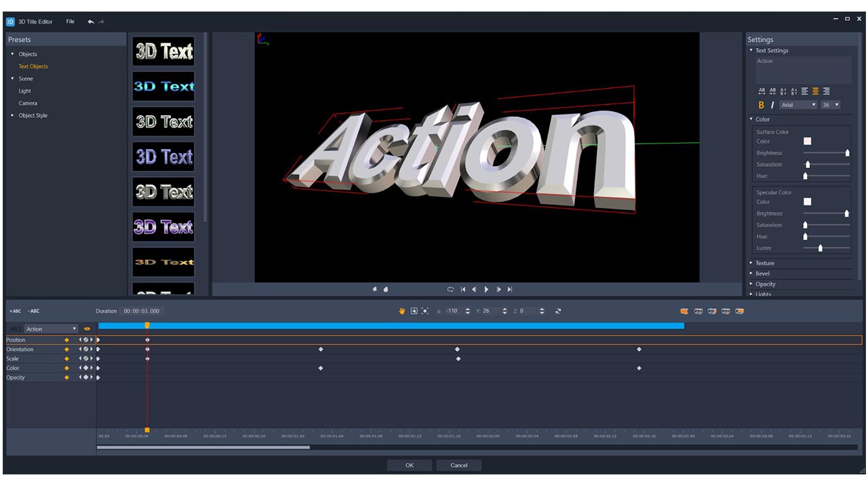This screenshot has width=868, height=488.
Task: Select the cyan 3D Text preset thumbnail
Action: (163, 87)
